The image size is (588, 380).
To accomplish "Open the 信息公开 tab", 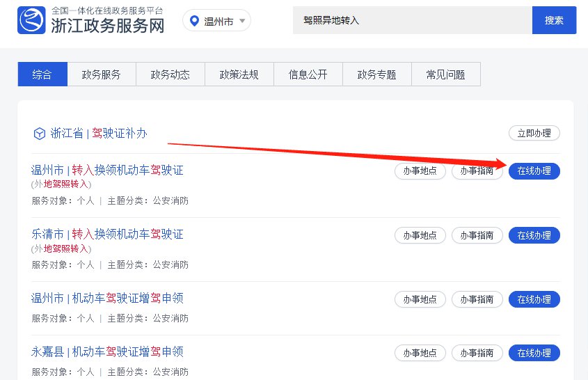I will (308, 74).
